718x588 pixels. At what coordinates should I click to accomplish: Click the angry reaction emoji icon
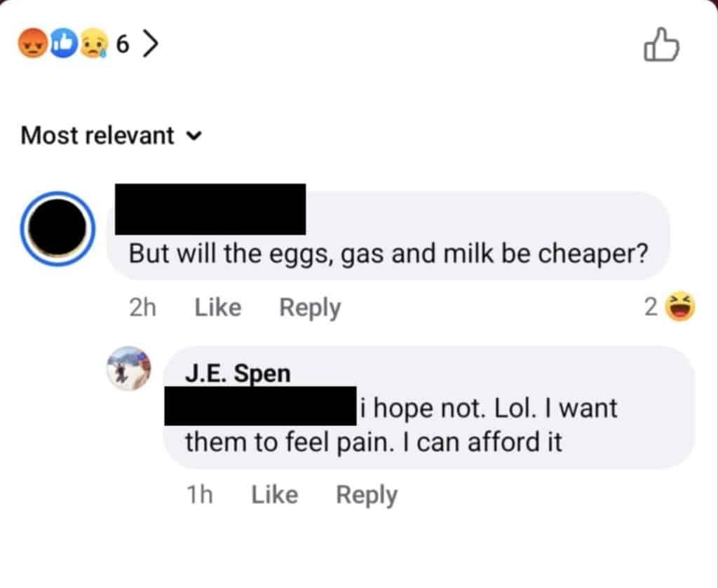click(32, 43)
